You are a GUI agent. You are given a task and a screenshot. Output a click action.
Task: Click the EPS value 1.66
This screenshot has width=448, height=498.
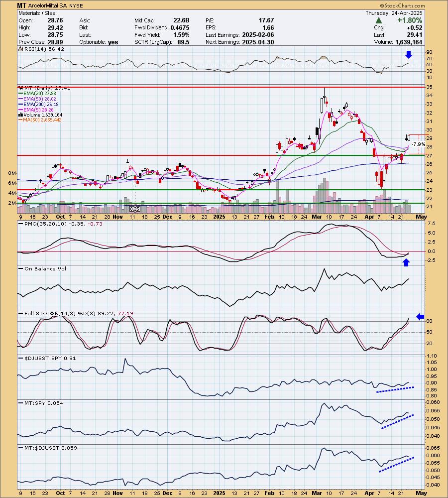tap(268, 27)
